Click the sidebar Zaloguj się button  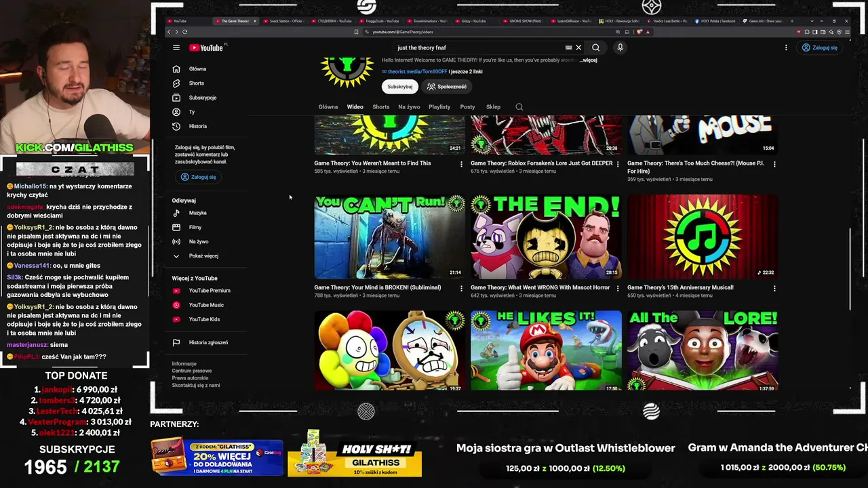point(198,177)
